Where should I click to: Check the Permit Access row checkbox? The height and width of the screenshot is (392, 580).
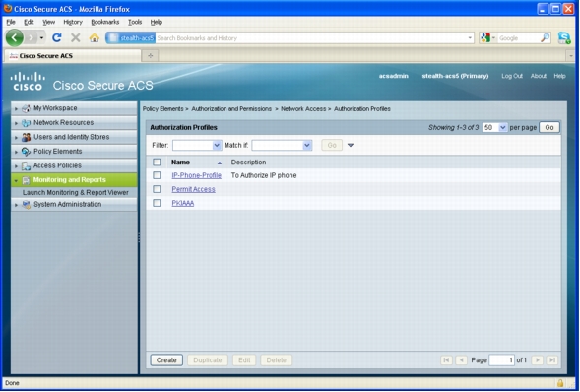pyautogui.click(x=157, y=189)
